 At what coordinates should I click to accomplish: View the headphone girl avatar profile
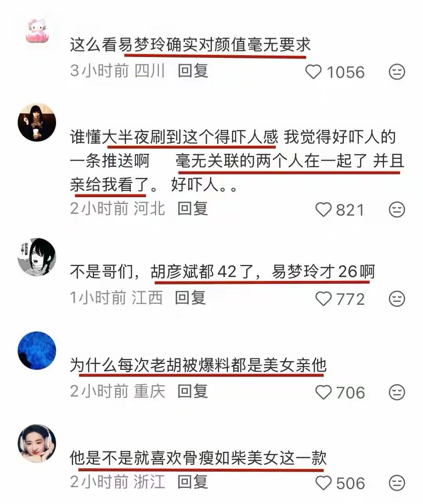click(x=37, y=443)
